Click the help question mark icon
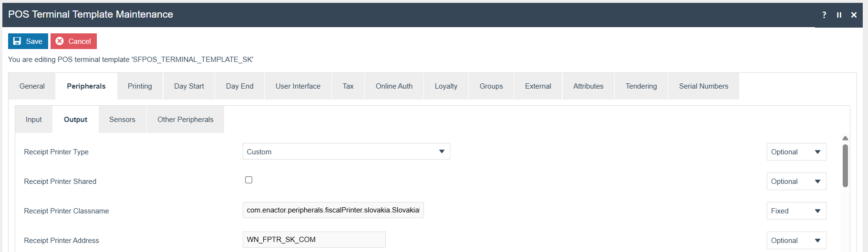The height and width of the screenshot is (252, 868). coord(824,15)
